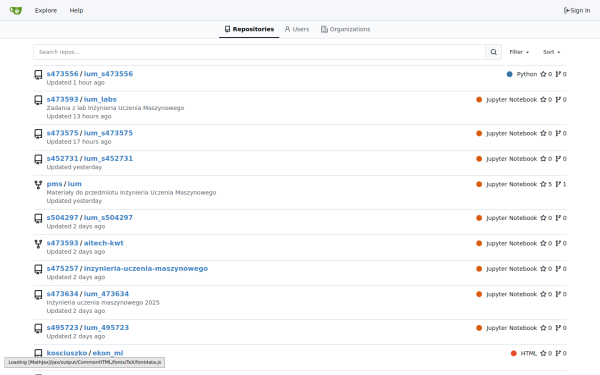The height and width of the screenshot is (375, 600).
Task: Open user s473556 profile link
Action: (62, 73)
